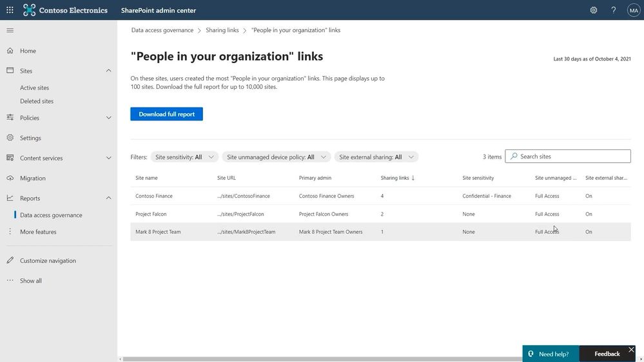This screenshot has height=362, width=644.
Task: Open the Site sensitivity filter dropdown
Action: point(184,157)
